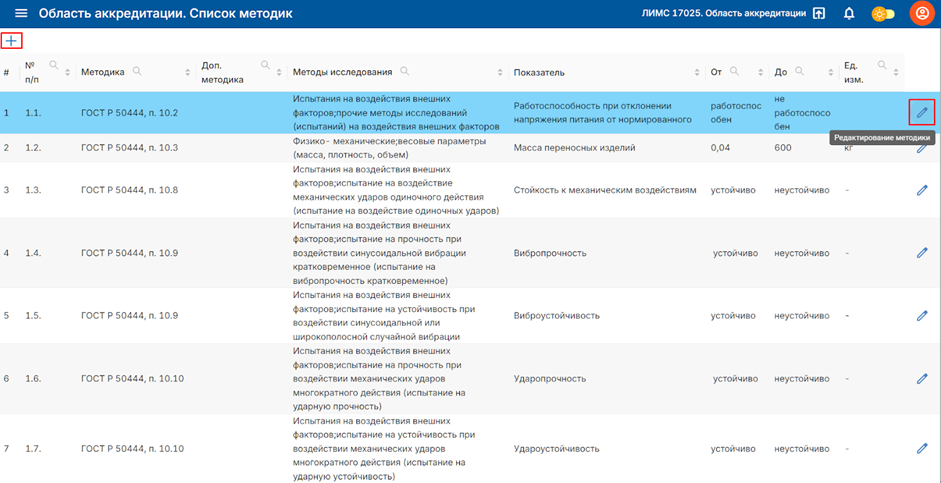
Task: Click the ЛИМС 17025. Область аккредитации header link
Action: pyautogui.click(x=723, y=14)
